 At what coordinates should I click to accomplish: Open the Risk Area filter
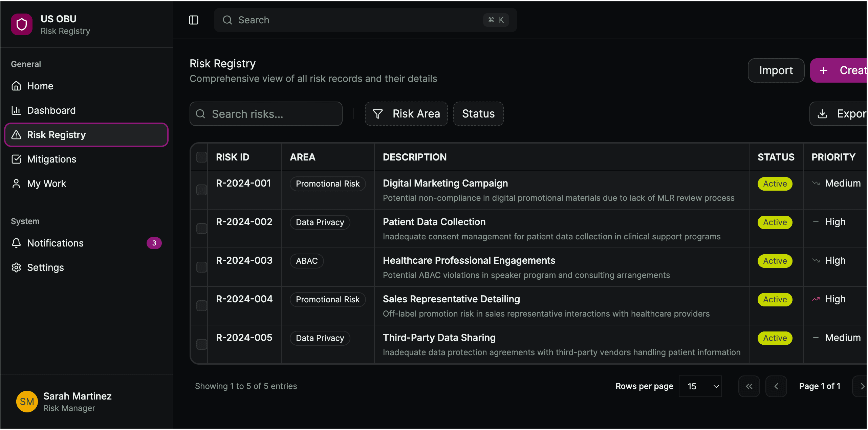click(406, 114)
